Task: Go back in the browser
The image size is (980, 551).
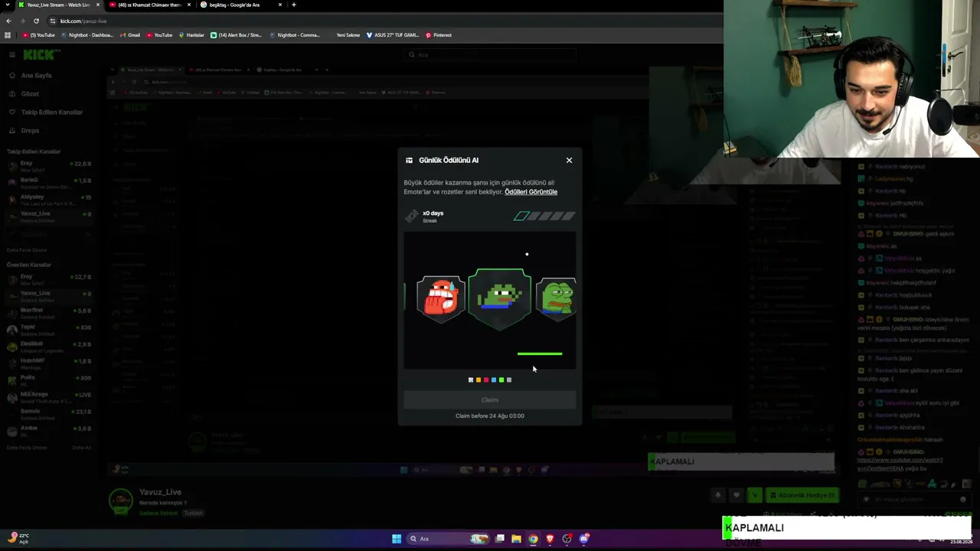Action: [8, 21]
